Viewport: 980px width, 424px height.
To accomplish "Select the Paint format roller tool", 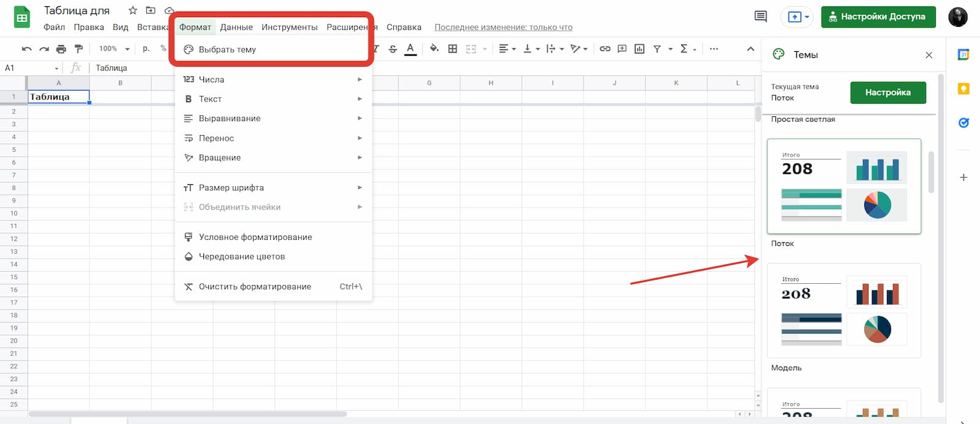I will 78,49.
